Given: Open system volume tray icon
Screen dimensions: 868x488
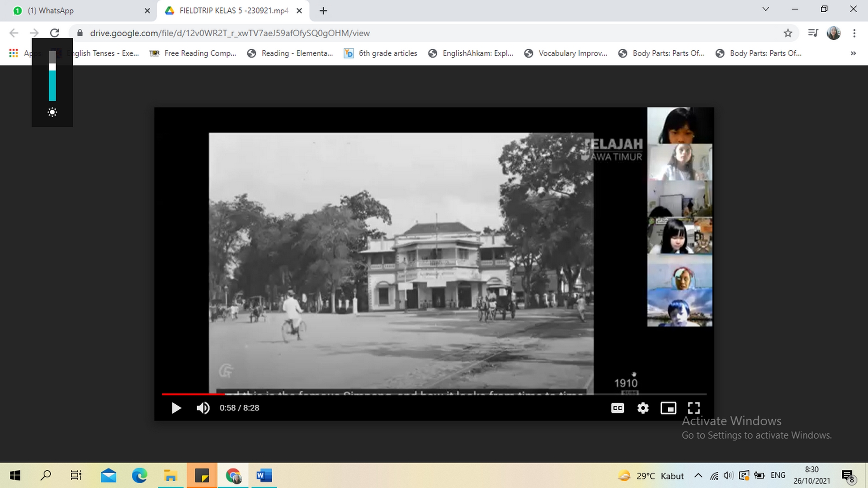Looking at the screenshot, I should (728, 475).
